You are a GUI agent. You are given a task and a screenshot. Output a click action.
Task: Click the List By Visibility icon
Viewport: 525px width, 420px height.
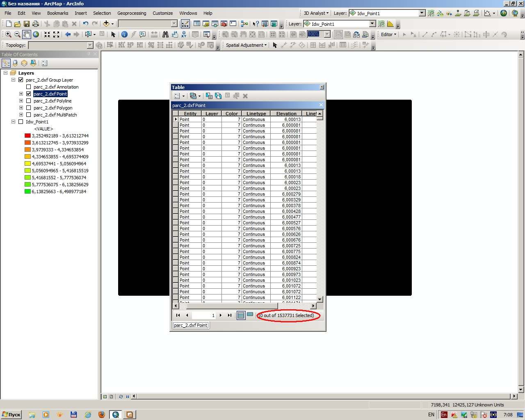pos(24,63)
